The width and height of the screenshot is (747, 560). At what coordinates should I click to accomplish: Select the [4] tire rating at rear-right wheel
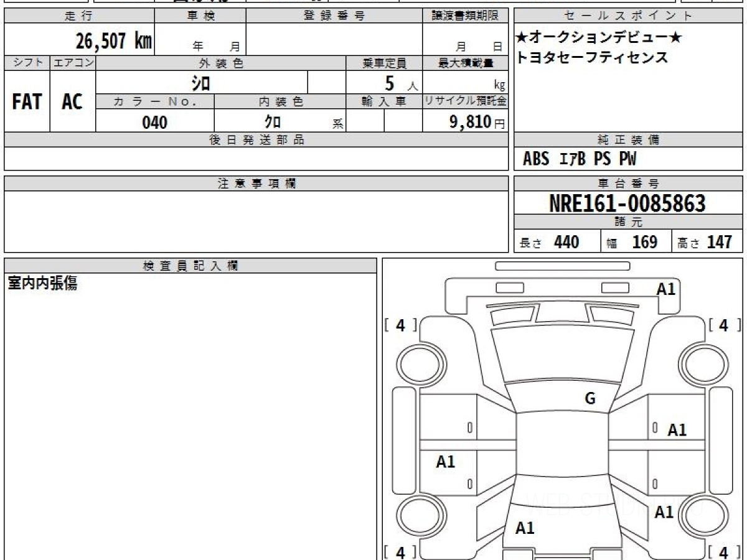coord(725,552)
